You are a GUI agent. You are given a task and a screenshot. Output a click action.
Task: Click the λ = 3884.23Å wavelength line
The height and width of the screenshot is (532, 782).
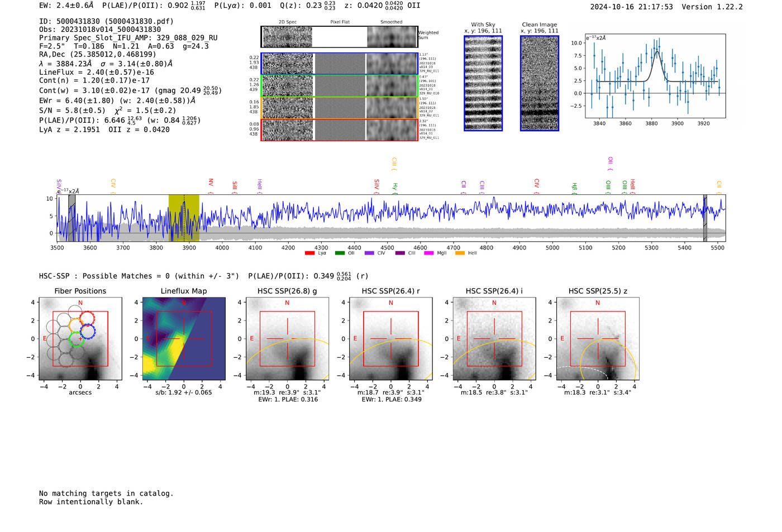(x=106, y=64)
